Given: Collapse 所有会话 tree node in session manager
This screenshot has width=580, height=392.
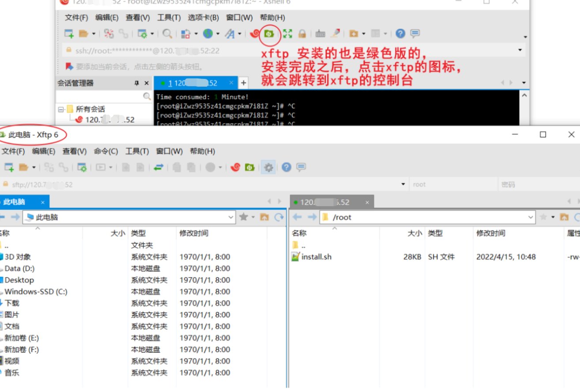Looking at the screenshot, I should (60, 109).
